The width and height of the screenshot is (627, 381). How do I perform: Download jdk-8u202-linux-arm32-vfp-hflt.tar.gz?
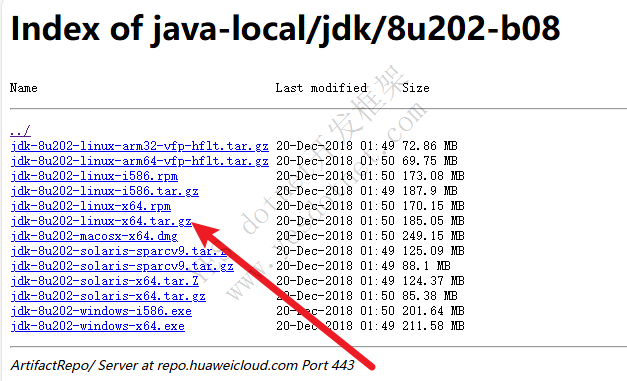[140, 146]
